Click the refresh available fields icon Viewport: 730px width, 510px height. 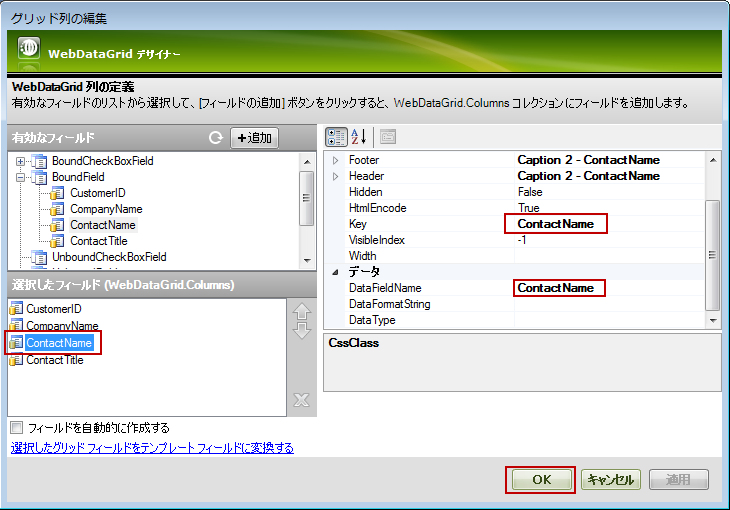click(x=215, y=138)
